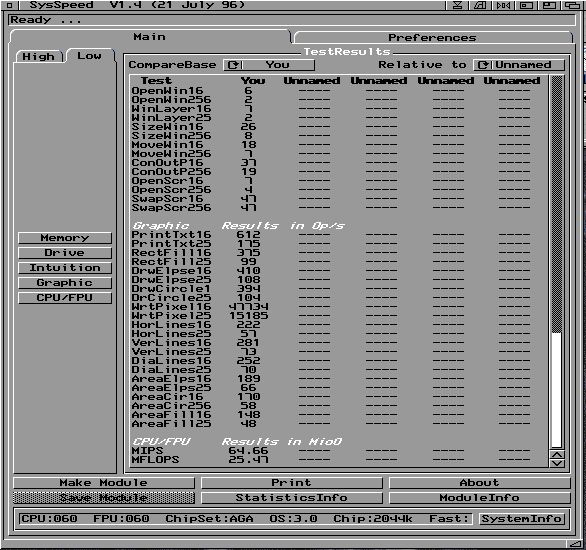Click the window zoom gadget in title bar

click(549, 5)
